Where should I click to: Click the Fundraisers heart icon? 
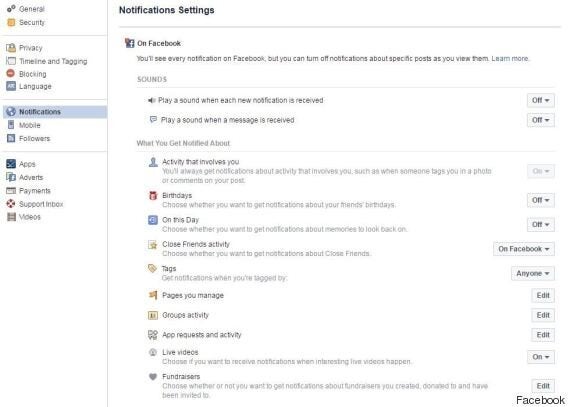153,376
